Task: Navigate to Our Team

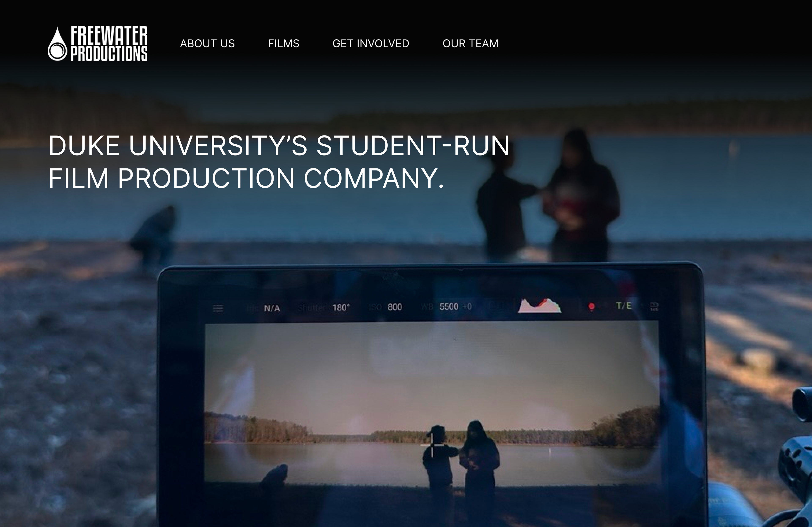Action: [x=470, y=44]
